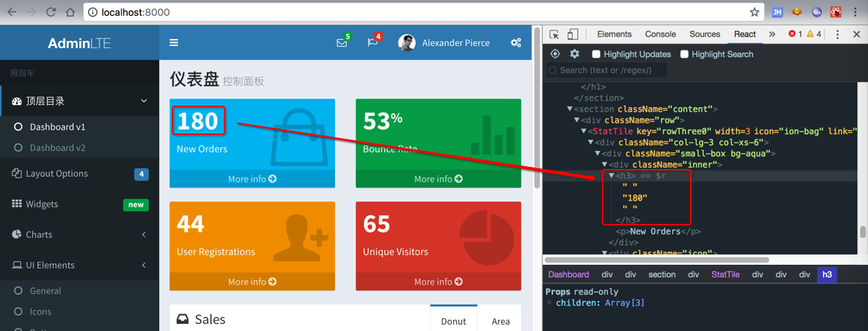Collapse the section className="content" node

pos(570,109)
